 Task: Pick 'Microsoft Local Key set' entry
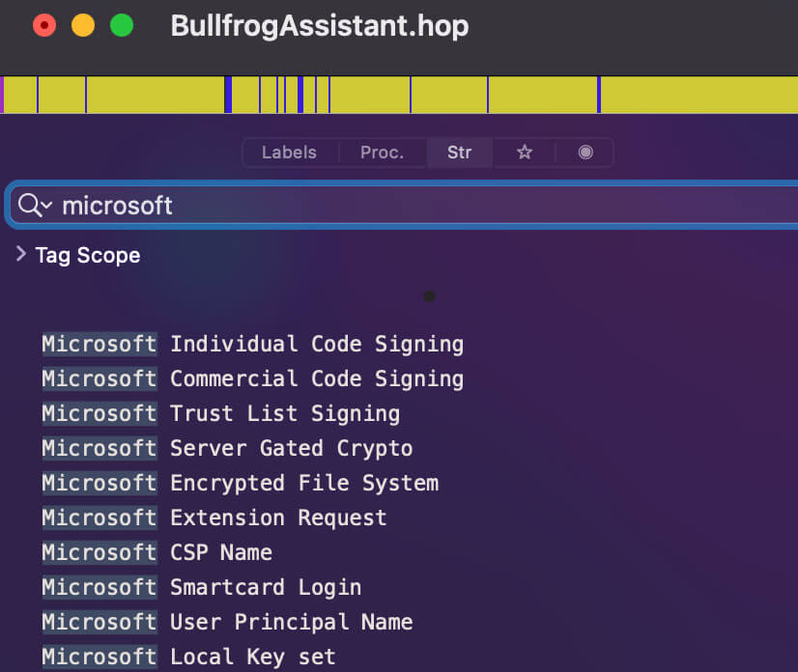[x=188, y=657]
